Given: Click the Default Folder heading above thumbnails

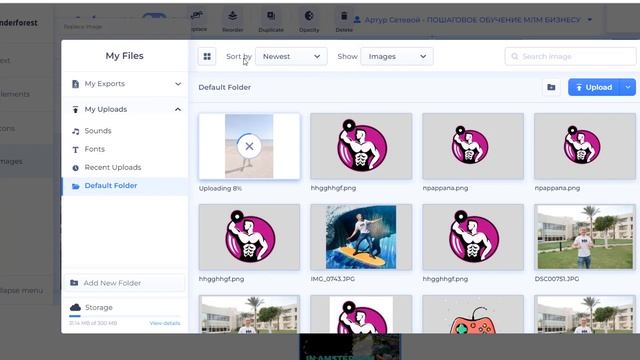Looking at the screenshot, I should [x=224, y=87].
